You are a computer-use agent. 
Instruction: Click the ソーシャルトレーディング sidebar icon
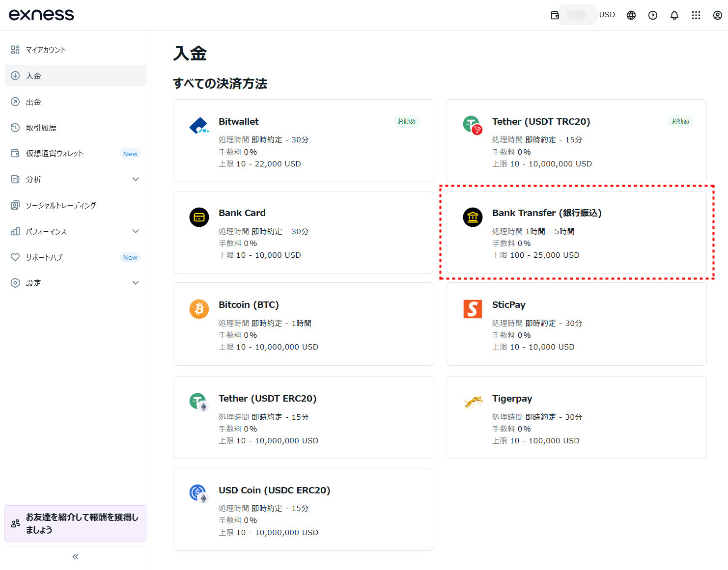(x=15, y=205)
